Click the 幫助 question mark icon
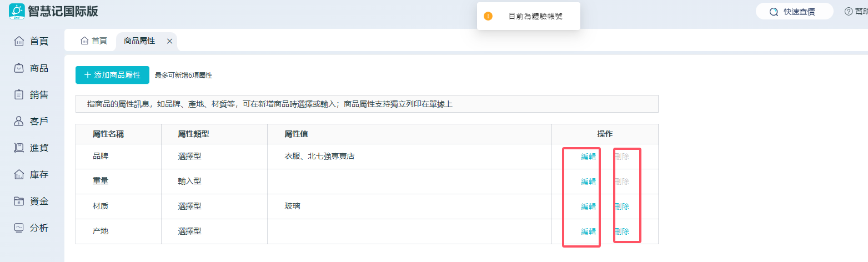The height and width of the screenshot is (262, 868). [x=848, y=12]
